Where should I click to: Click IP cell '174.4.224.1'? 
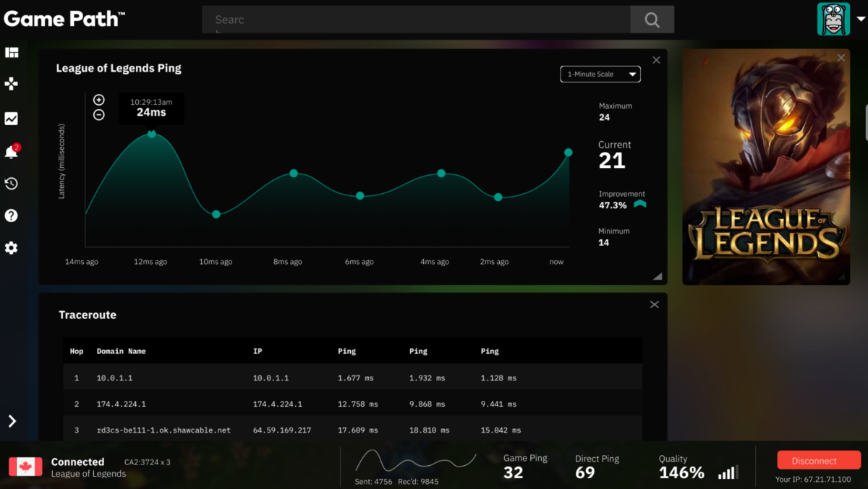tap(278, 404)
